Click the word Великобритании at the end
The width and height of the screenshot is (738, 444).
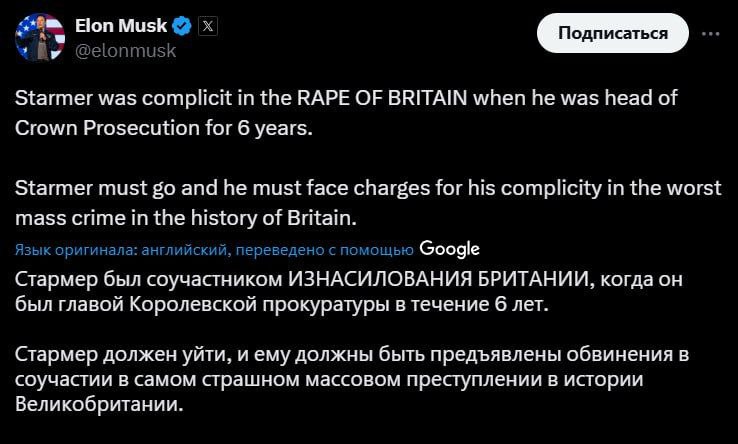[100, 406]
